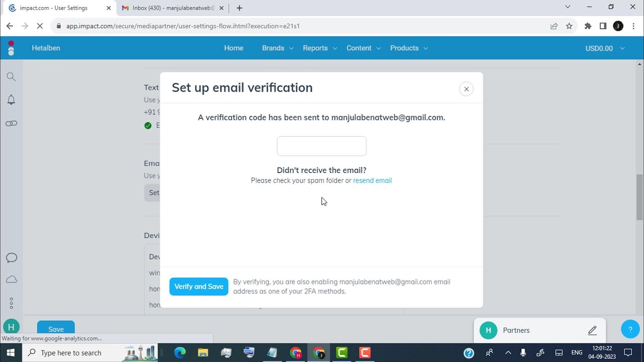Open the blue help question mark button
Image resolution: width=644 pixels, height=362 pixels.
[x=630, y=330]
